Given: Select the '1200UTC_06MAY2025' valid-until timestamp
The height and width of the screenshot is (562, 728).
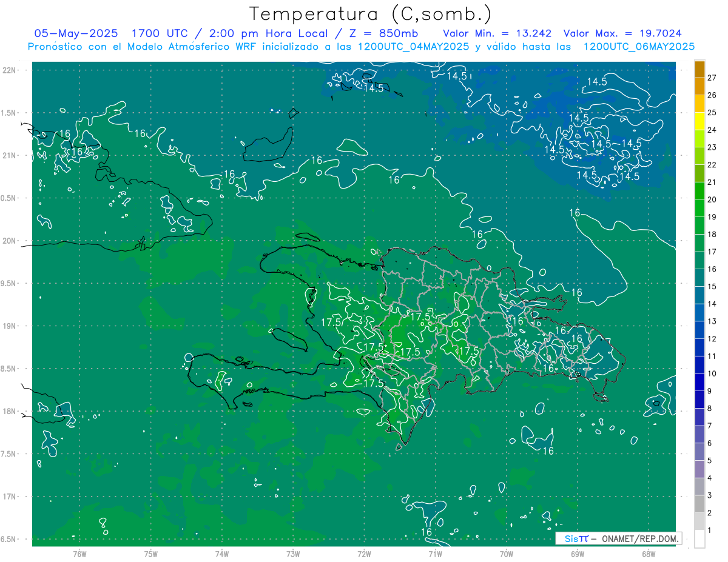Looking at the screenshot, I should pos(639,47).
